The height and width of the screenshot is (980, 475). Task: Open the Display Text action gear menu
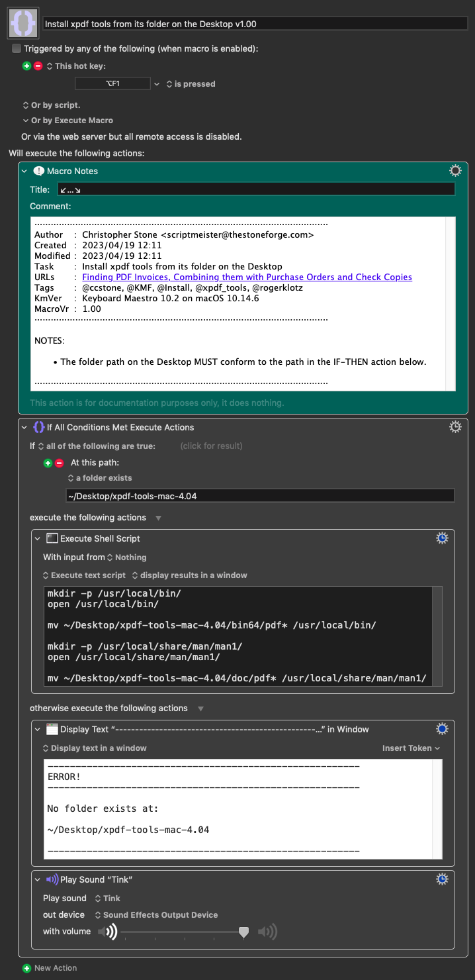pos(443,729)
